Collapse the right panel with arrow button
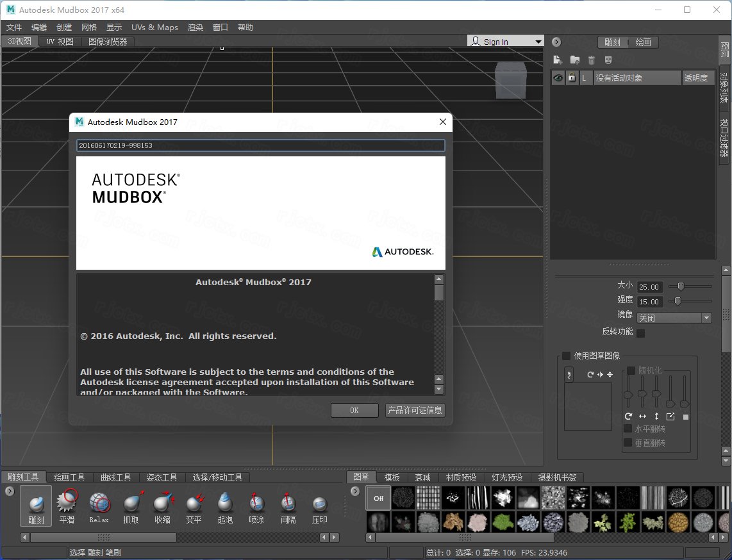Viewport: 732px width, 560px height. point(556,42)
